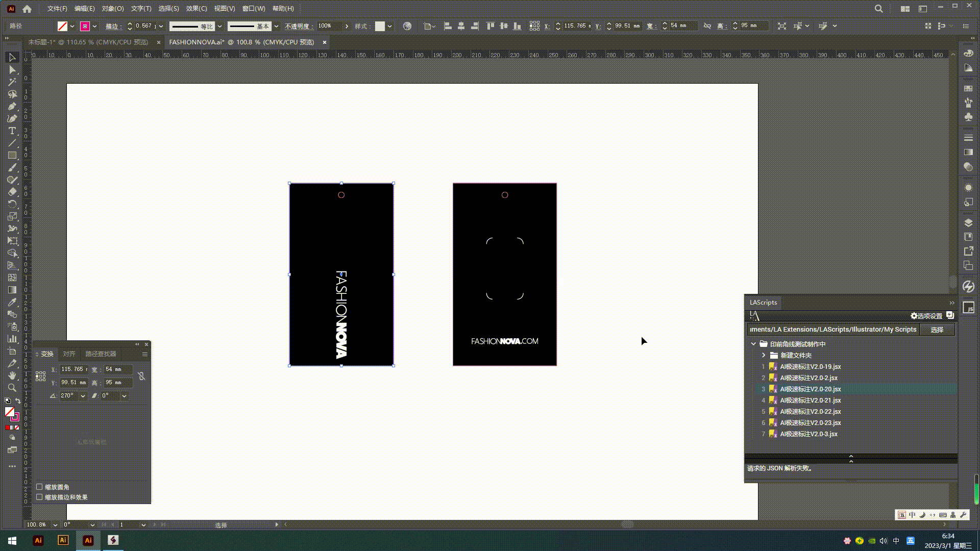
Task: Select the Rectangle tool
Action: (x=12, y=156)
